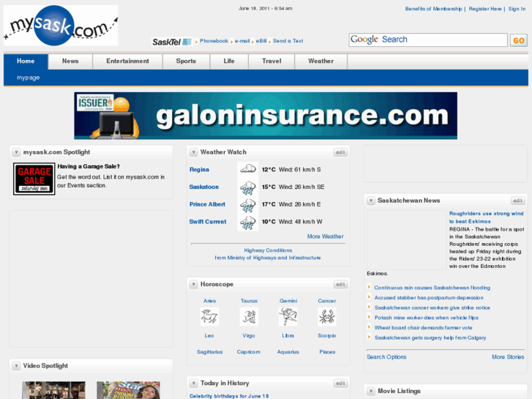
Task: Open the Life tab
Action: (229, 61)
